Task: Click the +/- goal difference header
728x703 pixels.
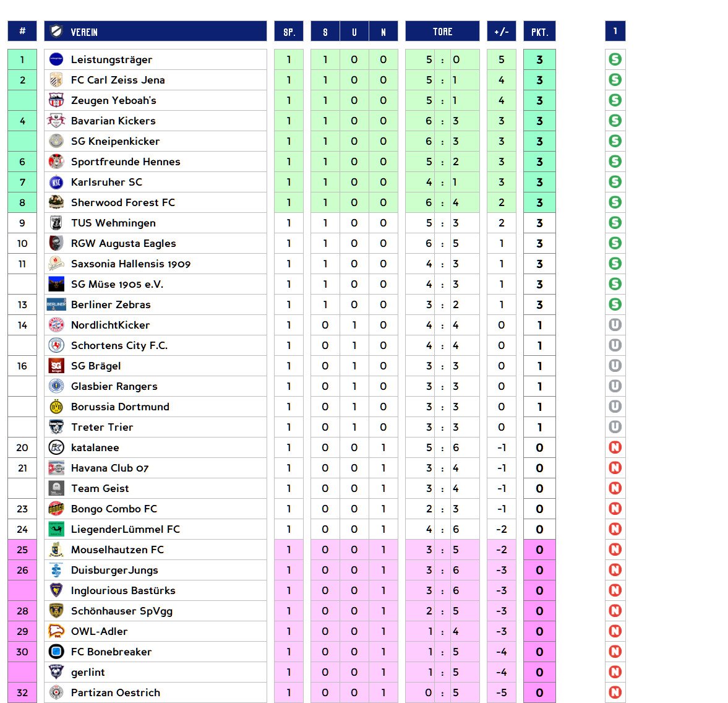Action: click(501, 32)
